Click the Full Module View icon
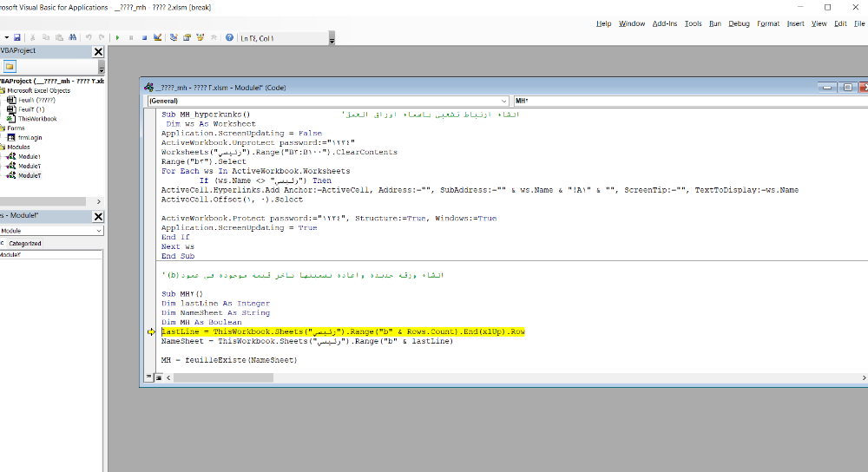 coord(158,377)
